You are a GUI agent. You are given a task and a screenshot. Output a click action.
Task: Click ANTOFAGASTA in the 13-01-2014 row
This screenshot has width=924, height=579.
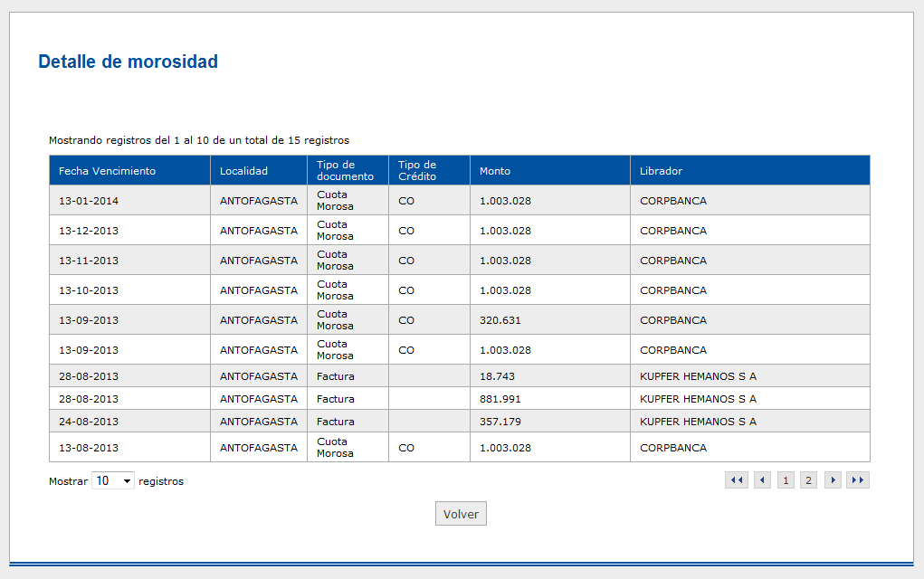pos(259,201)
